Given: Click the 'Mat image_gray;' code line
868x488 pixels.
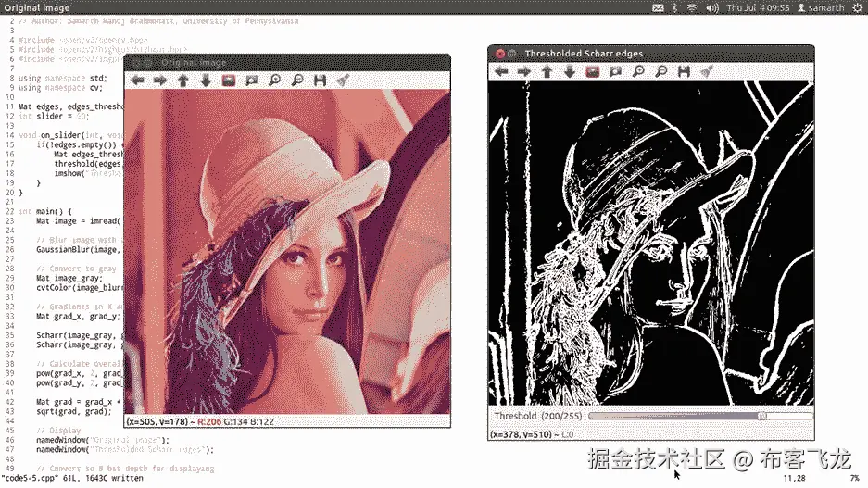Looking at the screenshot, I should pyautogui.click(x=69, y=278).
